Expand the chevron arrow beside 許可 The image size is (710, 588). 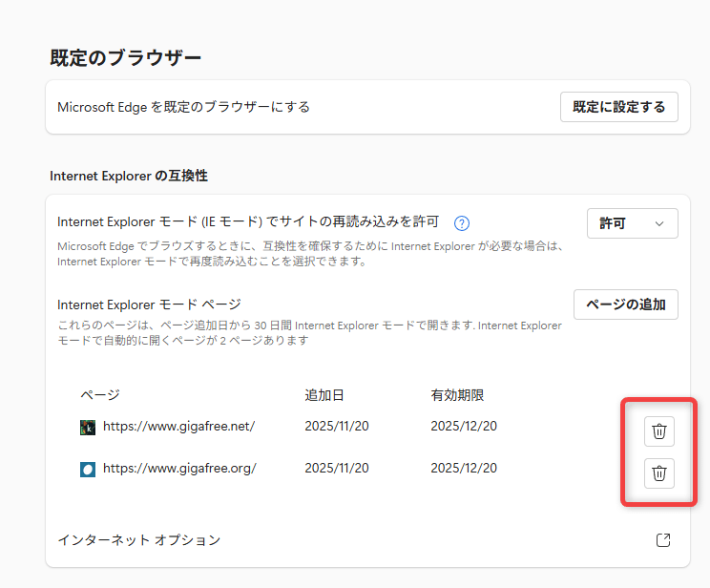pos(658,223)
